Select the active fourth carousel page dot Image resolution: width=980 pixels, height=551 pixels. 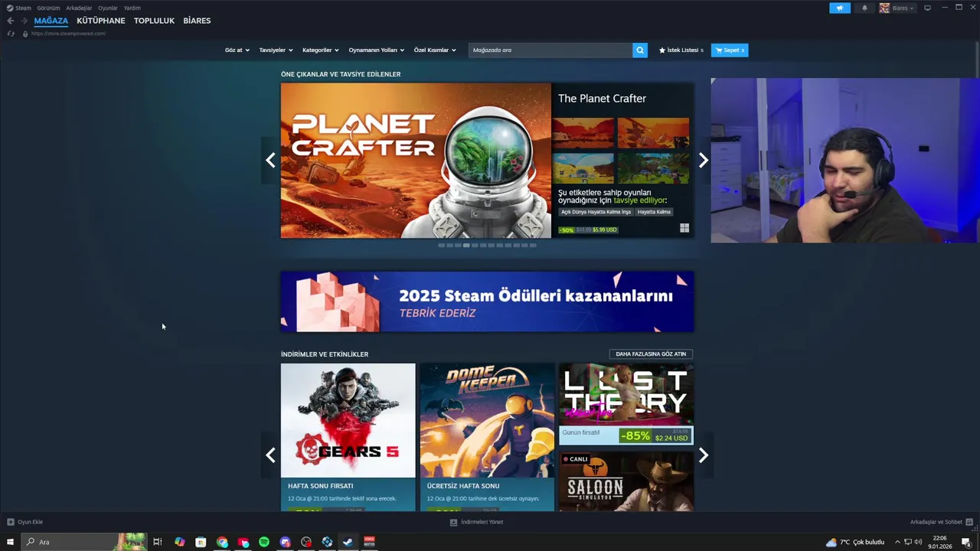(466, 246)
